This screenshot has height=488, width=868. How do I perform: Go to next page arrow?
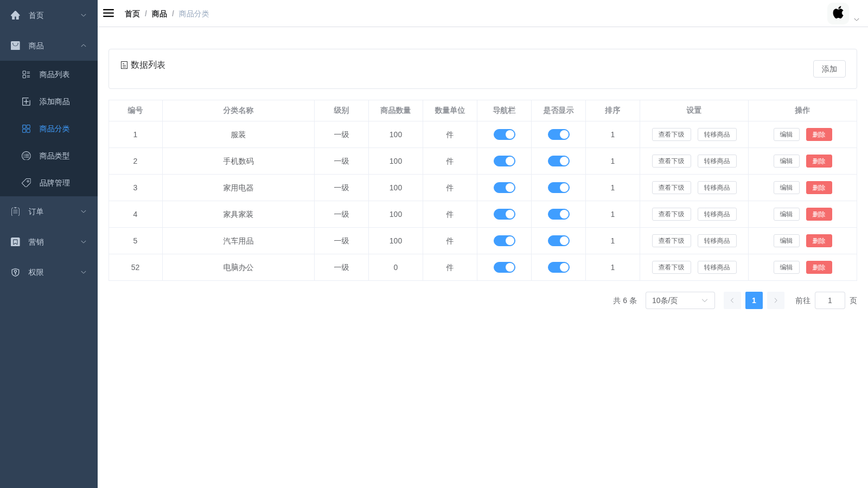(x=776, y=300)
